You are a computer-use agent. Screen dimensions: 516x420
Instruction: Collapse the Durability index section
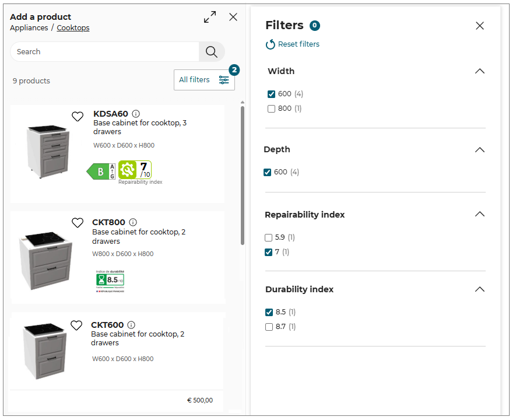click(x=479, y=289)
